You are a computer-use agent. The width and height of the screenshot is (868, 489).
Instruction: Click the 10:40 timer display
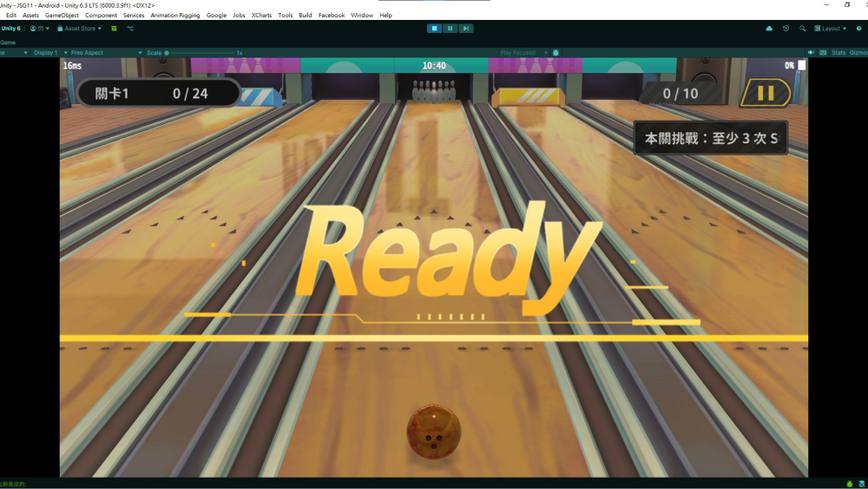coord(434,66)
